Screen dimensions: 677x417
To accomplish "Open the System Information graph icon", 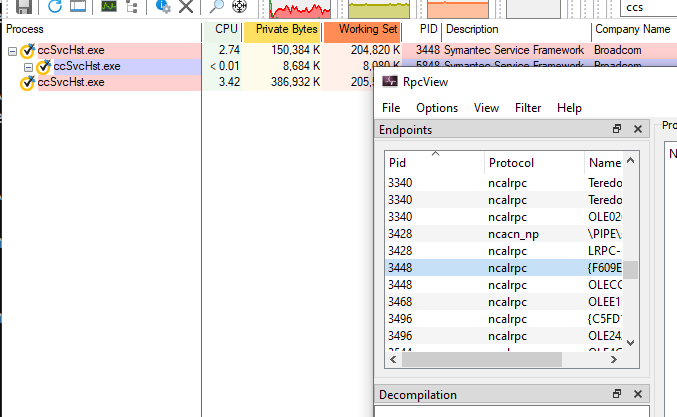I will pos(109,6).
